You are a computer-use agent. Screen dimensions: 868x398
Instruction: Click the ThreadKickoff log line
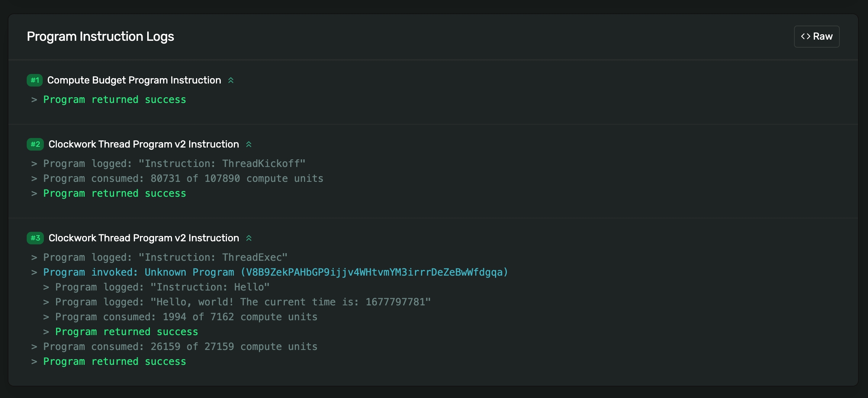point(174,164)
